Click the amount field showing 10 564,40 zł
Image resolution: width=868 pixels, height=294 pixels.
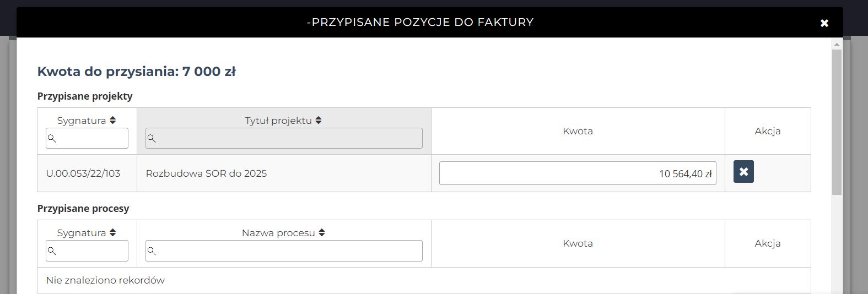577,173
